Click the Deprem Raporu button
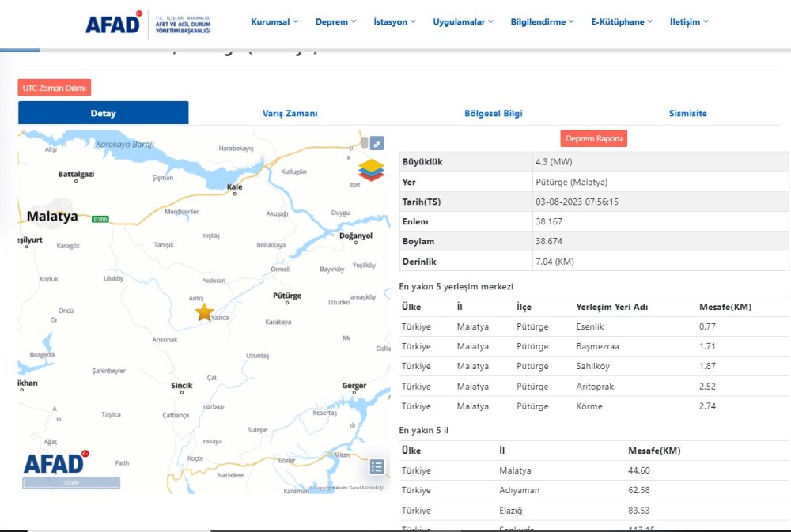The height and width of the screenshot is (532, 791). pyautogui.click(x=593, y=138)
